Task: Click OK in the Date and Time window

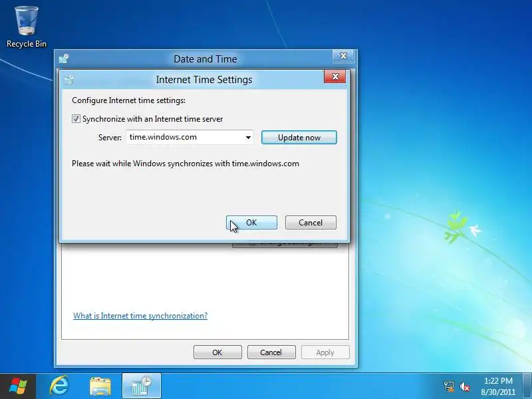Action: pos(217,352)
